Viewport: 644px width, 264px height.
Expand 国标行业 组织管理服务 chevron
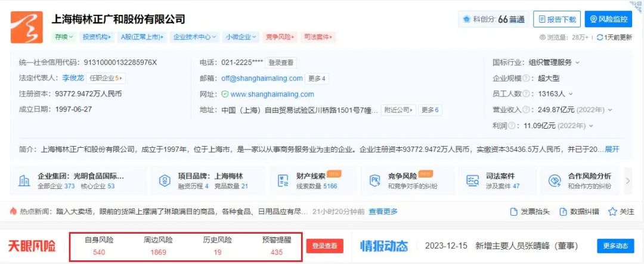pos(577,63)
